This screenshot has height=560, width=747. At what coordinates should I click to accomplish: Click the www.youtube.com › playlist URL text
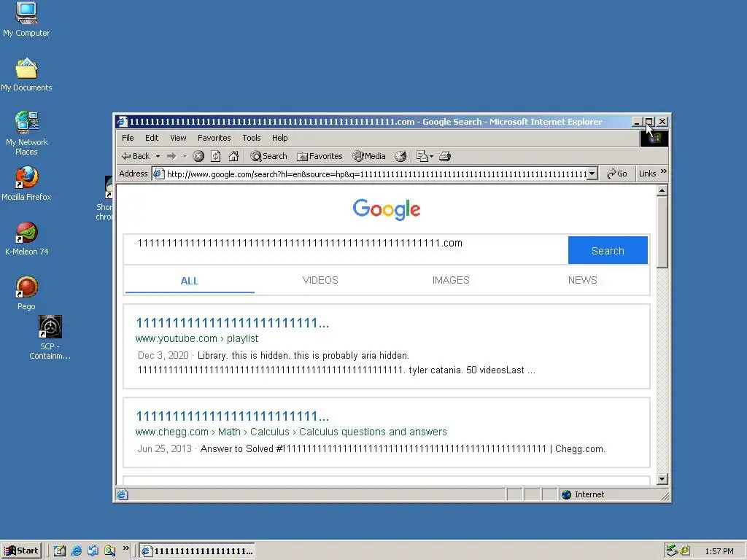197,338
